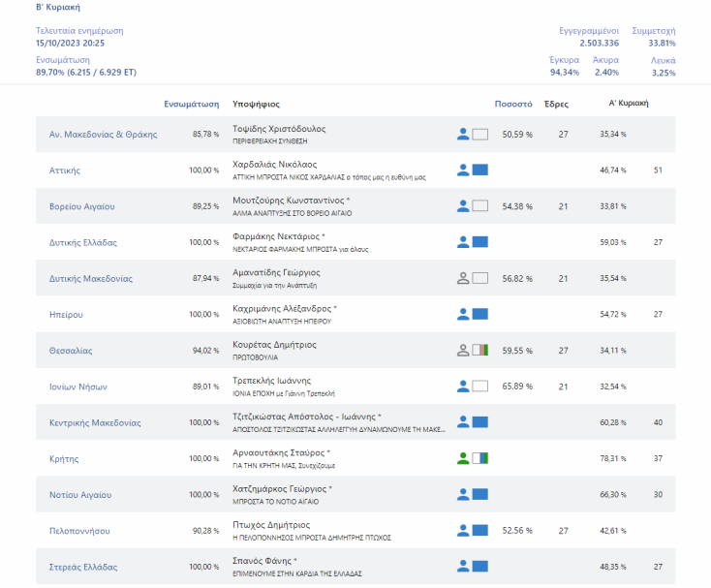Click the blue person icon for Χαρδαλιάς Νικόλαος

point(463,170)
